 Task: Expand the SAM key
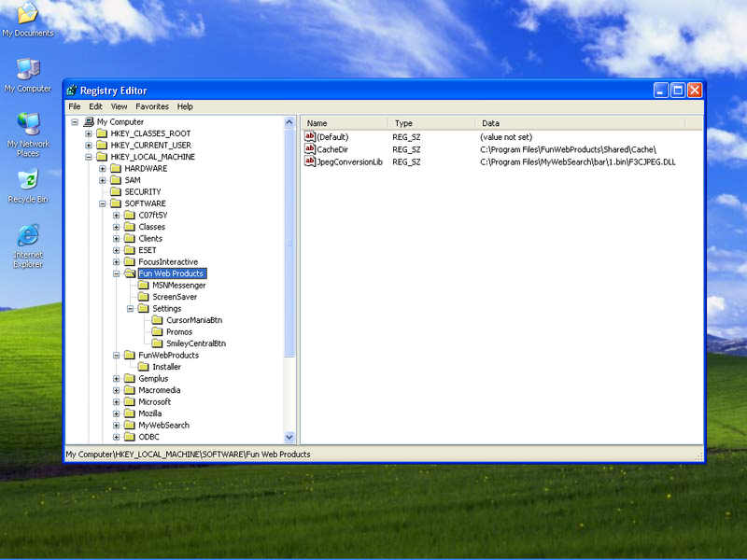click(103, 180)
